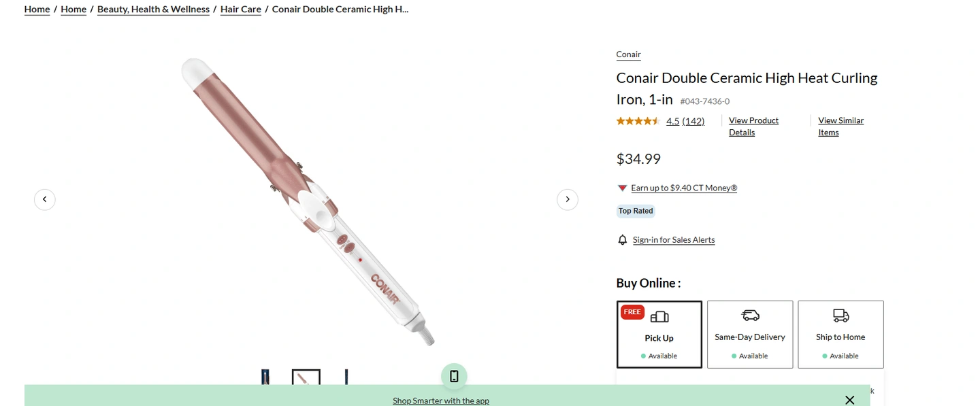Go to the first Home breadcrumb
Image resolution: width=980 pixels, height=406 pixels.
37,10
